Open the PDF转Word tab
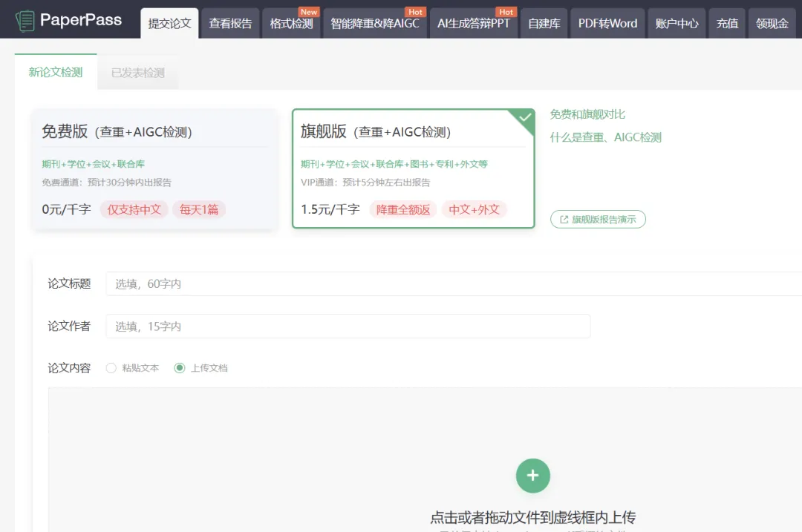 (x=607, y=24)
